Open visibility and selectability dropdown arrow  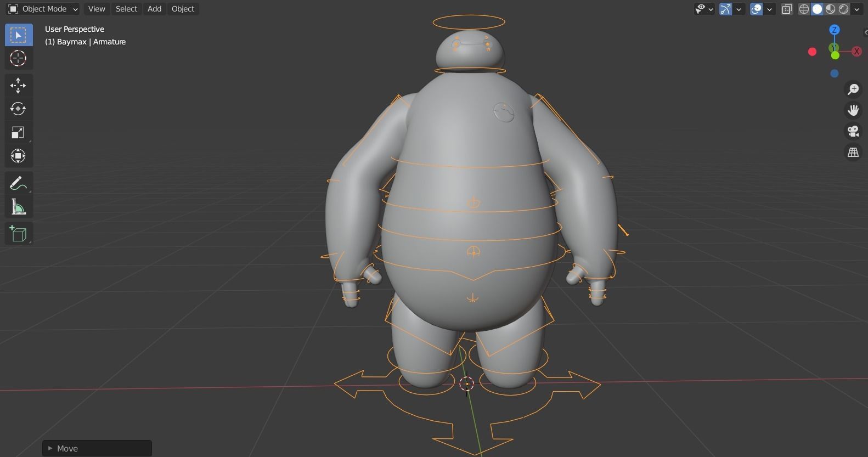tap(711, 9)
